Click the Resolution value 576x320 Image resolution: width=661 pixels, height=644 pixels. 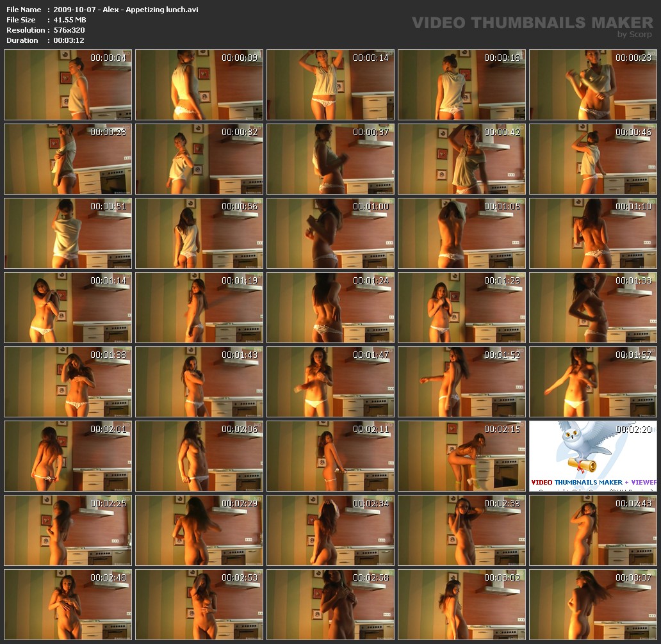69,30
